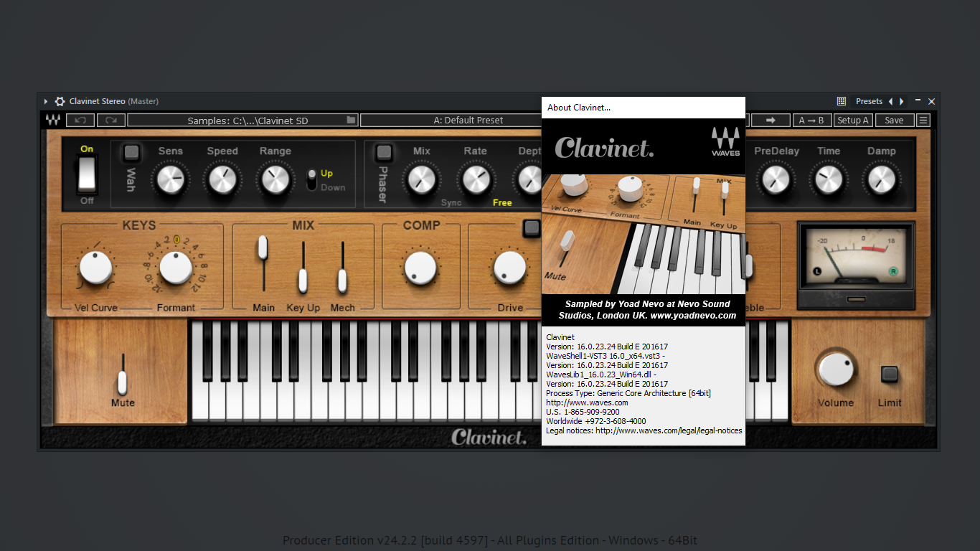
Task: Open the typing keyboard grid icon
Action: [x=842, y=102]
